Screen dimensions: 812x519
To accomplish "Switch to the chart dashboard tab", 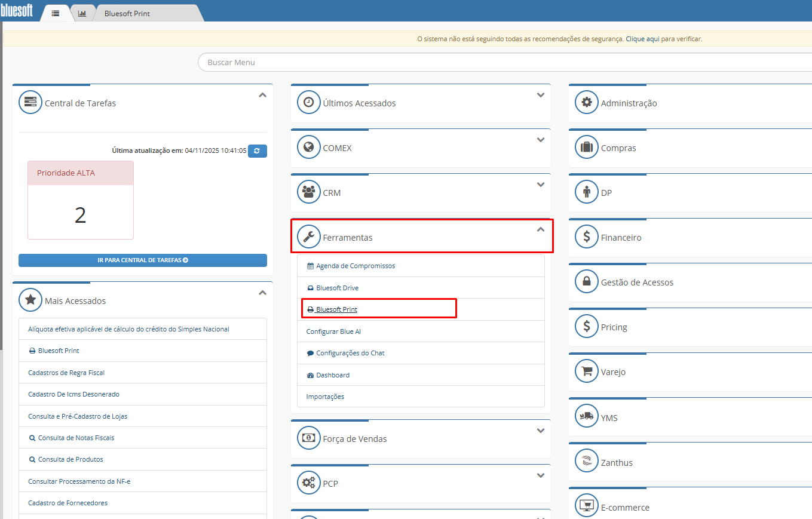I will tap(82, 13).
